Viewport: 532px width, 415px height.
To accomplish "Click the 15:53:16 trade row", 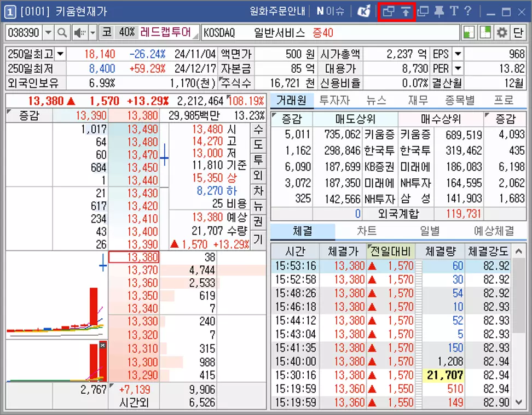I will (x=391, y=266).
